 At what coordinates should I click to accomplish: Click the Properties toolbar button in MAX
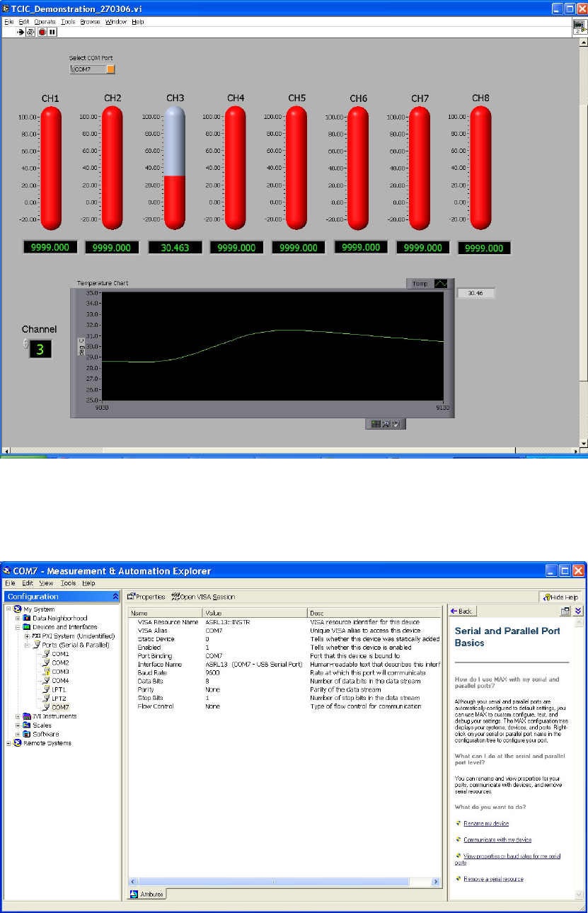tap(146, 597)
